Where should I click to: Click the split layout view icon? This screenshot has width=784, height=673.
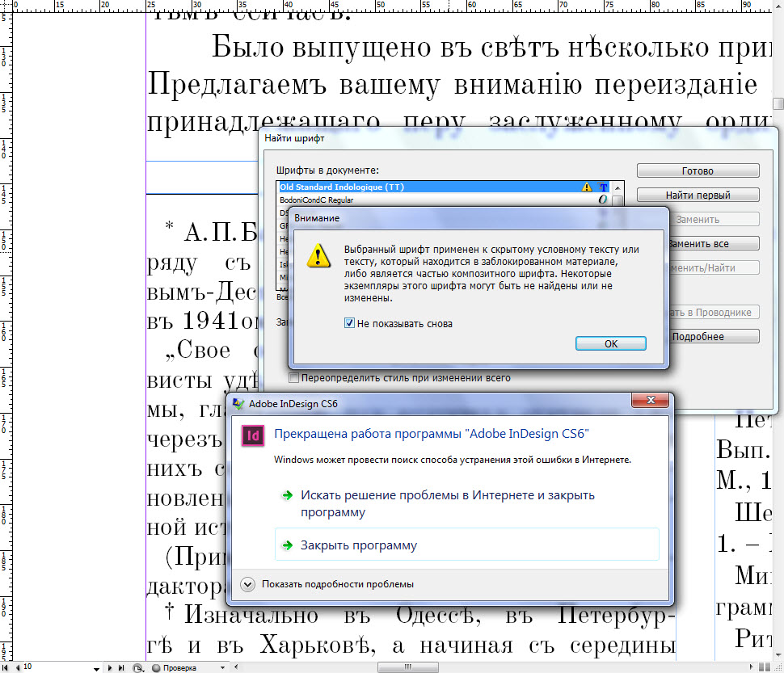coord(765,667)
